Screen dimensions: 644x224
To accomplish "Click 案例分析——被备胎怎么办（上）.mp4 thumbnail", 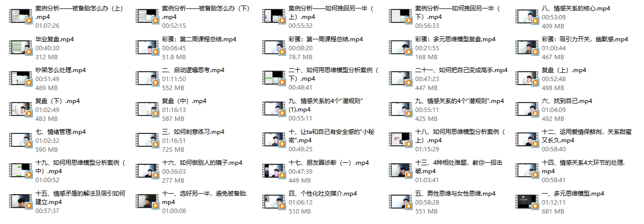I will [x=21, y=17].
